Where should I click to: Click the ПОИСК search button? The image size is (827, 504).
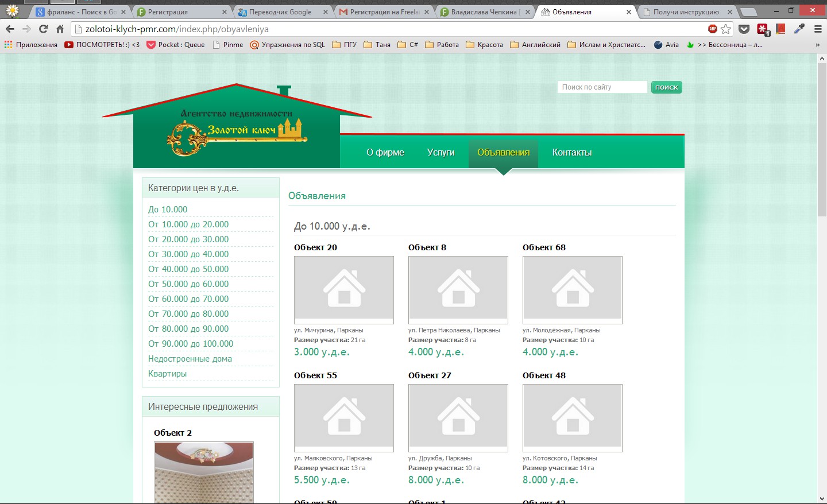667,87
